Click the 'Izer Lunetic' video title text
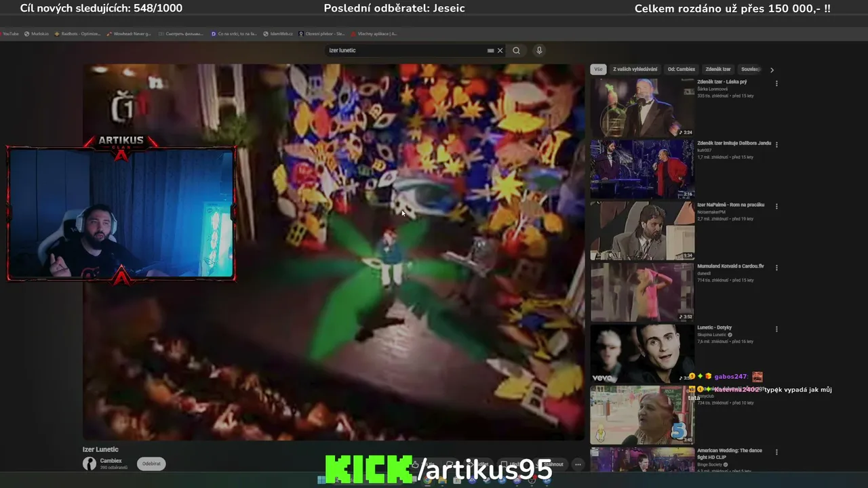Image resolution: width=868 pixels, height=488 pixels. click(x=100, y=449)
